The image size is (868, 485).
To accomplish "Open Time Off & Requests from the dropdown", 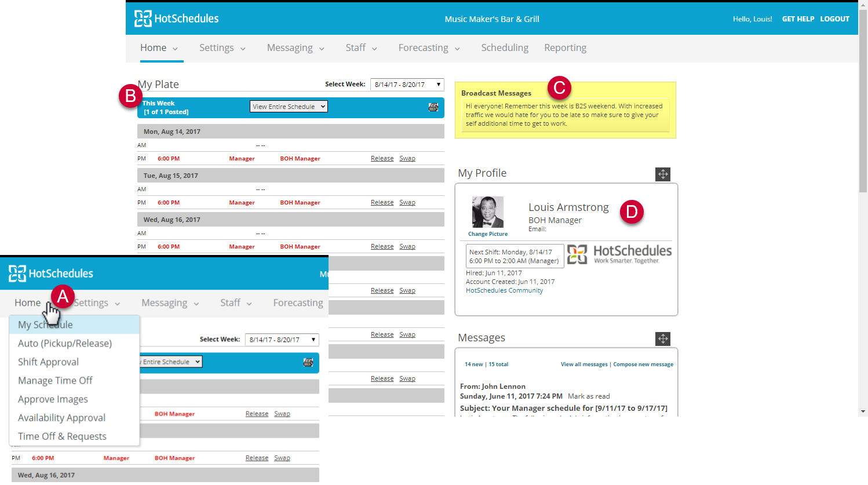I will tap(74, 436).
